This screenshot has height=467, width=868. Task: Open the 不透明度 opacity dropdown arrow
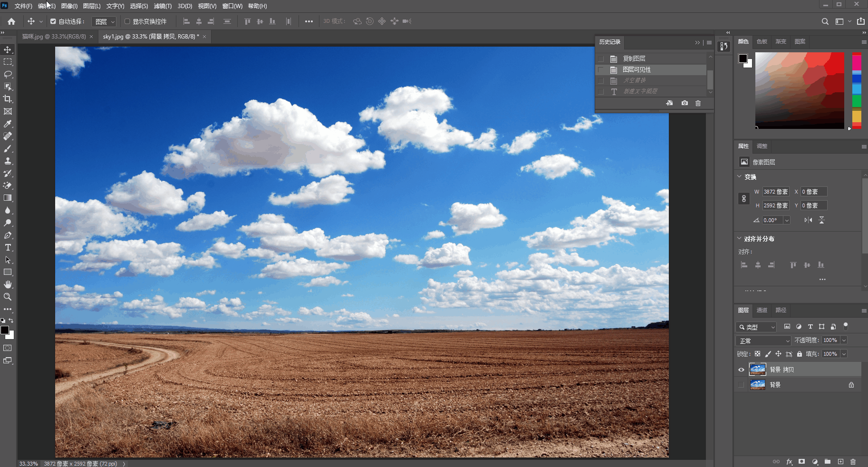[x=844, y=340]
